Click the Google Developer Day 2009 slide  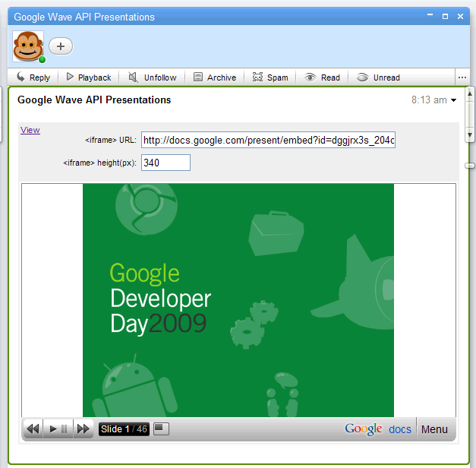[x=238, y=300]
